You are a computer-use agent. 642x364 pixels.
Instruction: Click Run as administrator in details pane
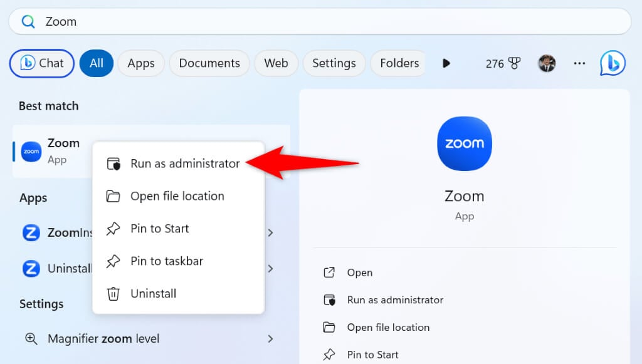(x=395, y=300)
